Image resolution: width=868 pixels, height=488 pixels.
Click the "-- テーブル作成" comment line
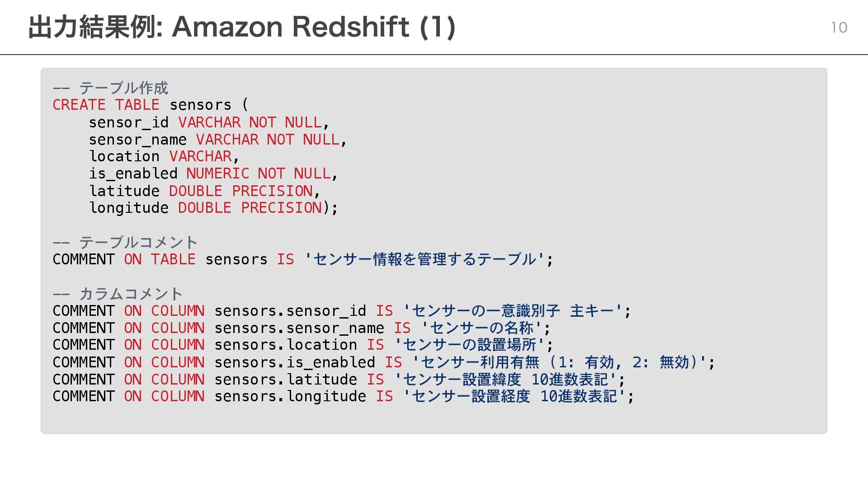click(110, 88)
